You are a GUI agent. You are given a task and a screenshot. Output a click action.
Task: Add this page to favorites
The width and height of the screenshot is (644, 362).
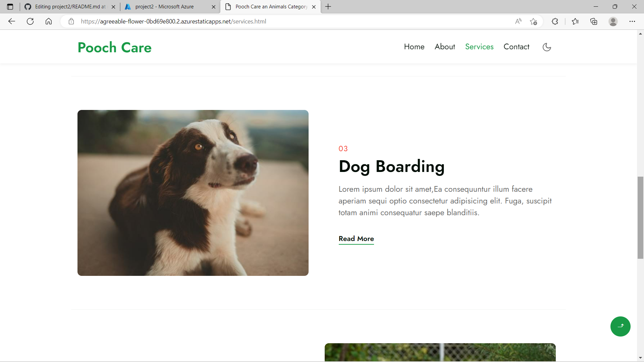[534, 22]
